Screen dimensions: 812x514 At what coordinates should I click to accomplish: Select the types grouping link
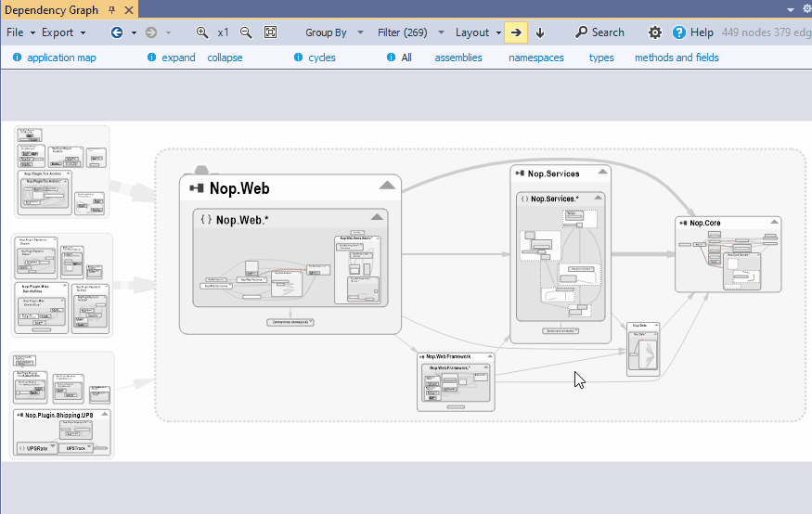tap(601, 58)
